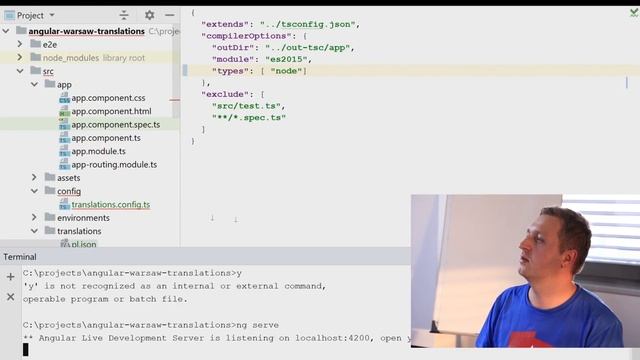This screenshot has height=360, width=640.
Task: Select app.component.ts file
Action: [106, 138]
